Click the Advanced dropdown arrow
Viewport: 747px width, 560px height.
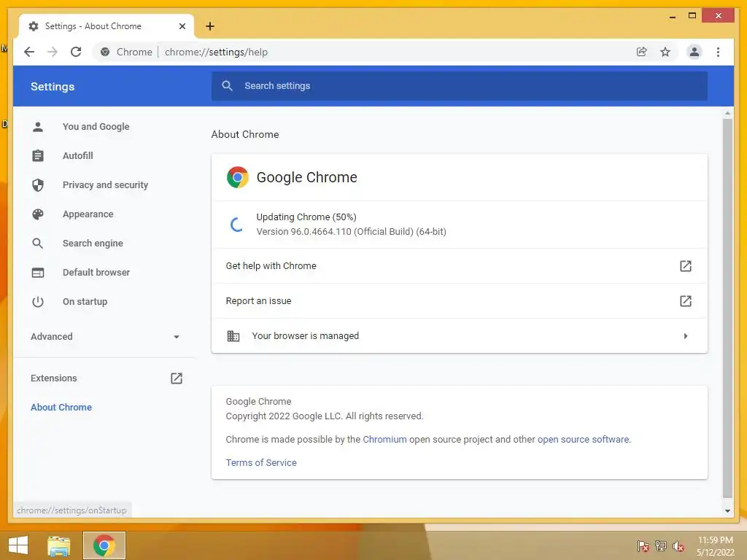coord(177,337)
